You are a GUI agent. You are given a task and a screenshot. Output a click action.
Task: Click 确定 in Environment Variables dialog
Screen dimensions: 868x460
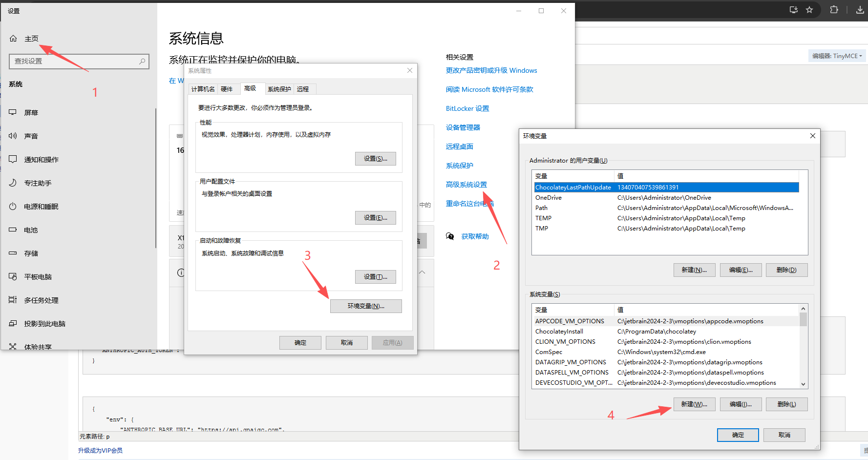point(738,435)
